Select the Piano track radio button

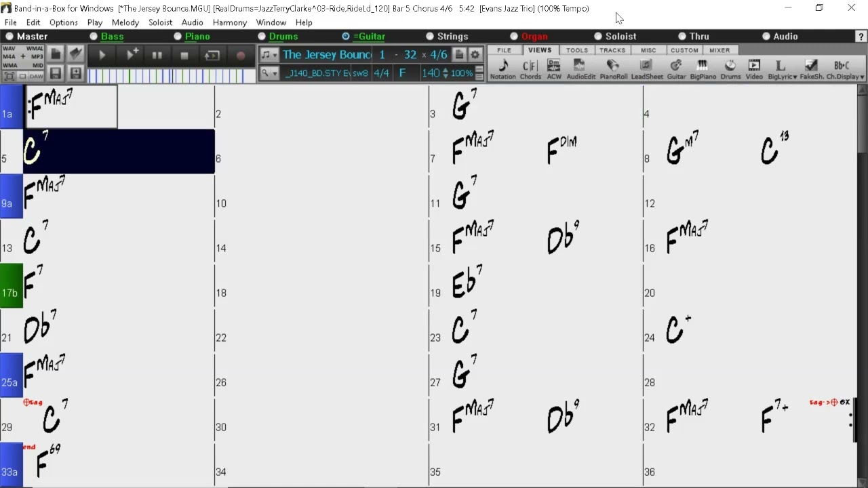coord(178,37)
